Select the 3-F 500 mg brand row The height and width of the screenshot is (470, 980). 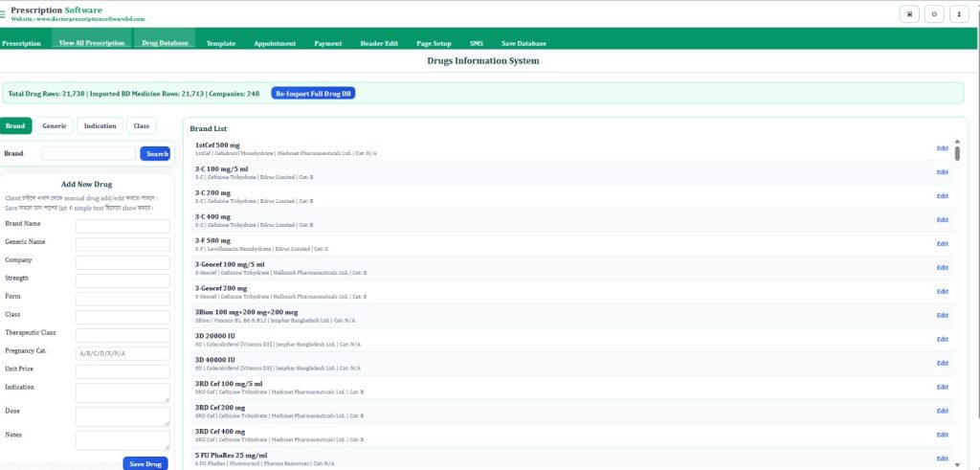pos(572,244)
